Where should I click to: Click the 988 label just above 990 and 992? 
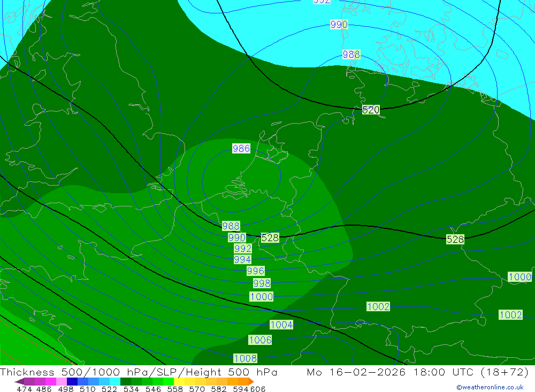point(231,226)
